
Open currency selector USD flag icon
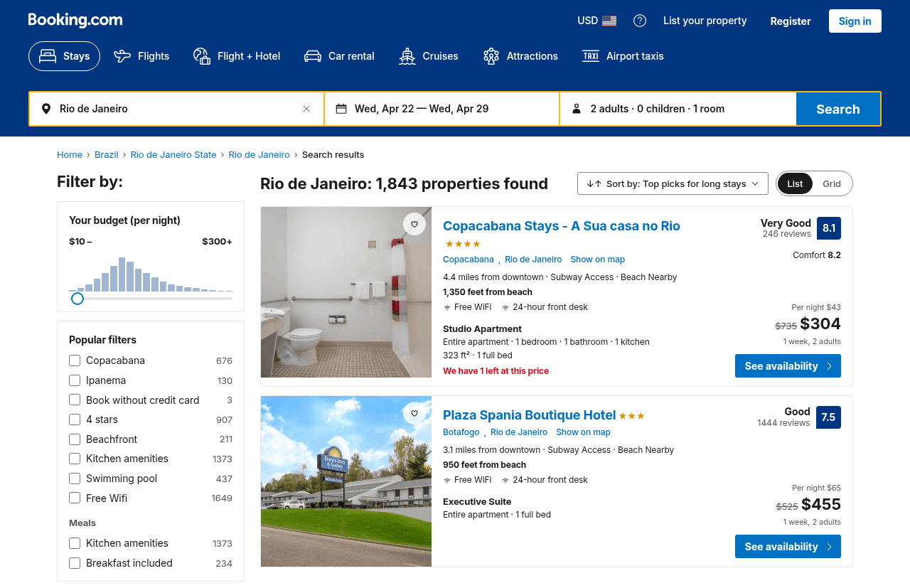coord(609,21)
